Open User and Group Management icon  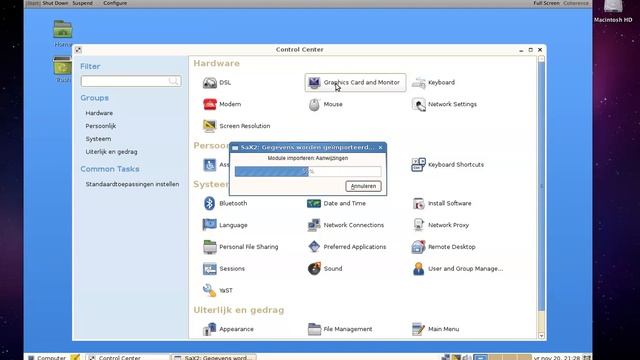pos(458,269)
